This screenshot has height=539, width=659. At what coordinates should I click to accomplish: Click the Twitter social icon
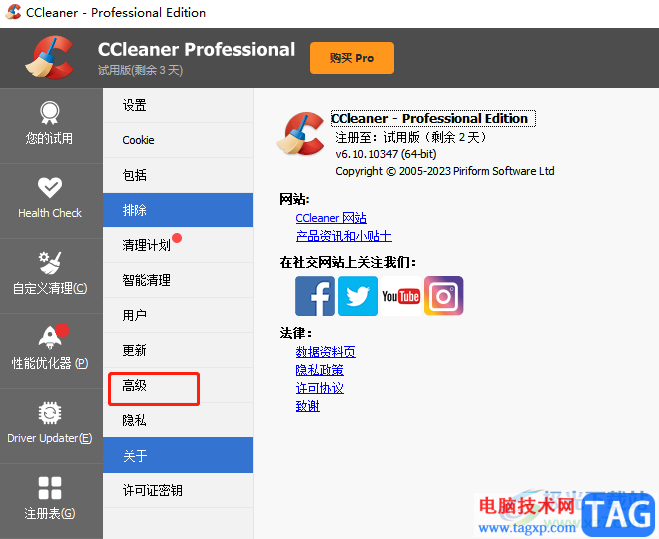pyautogui.click(x=358, y=296)
